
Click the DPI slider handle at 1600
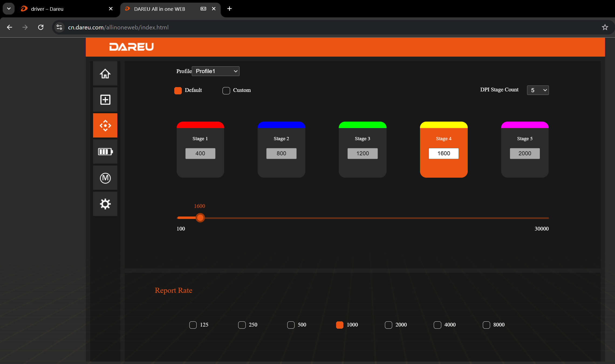click(x=200, y=218)
